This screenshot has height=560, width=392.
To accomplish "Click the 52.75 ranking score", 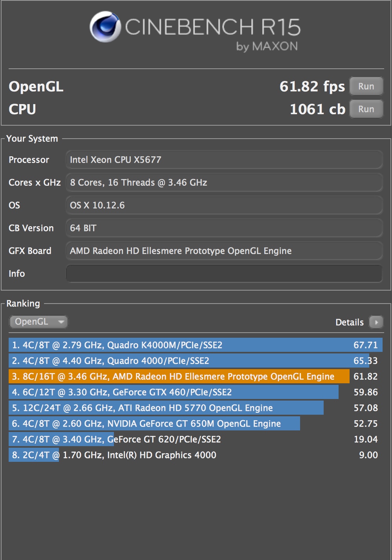I will point(365,424).
